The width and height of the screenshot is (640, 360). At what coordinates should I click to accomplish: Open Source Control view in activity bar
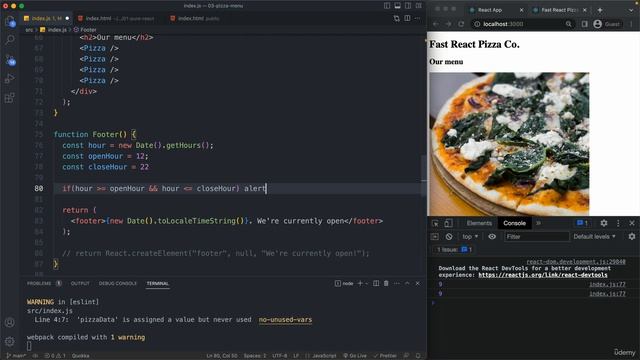(10, 60)
